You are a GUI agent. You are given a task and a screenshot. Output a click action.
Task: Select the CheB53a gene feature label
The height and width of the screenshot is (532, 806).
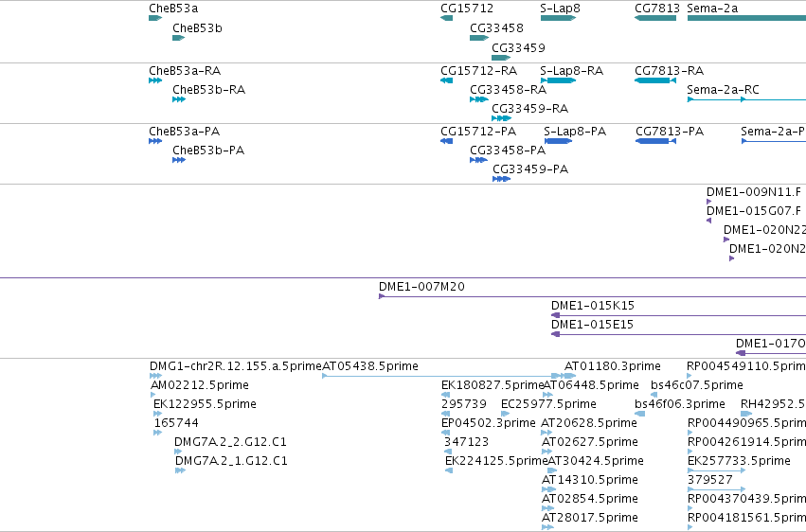coord(173,9)
